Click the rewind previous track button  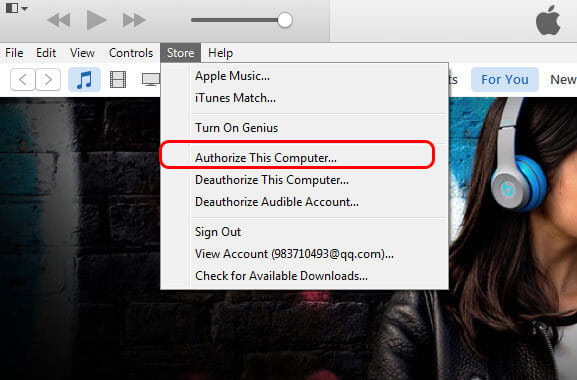pyautogui.click(x=59, y=20)
